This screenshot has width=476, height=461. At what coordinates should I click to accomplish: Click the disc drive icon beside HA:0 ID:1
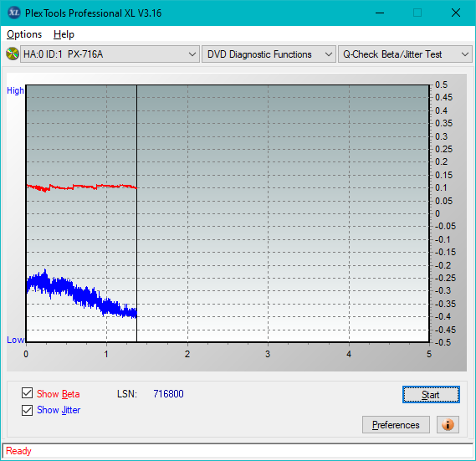tap(13, 54)
